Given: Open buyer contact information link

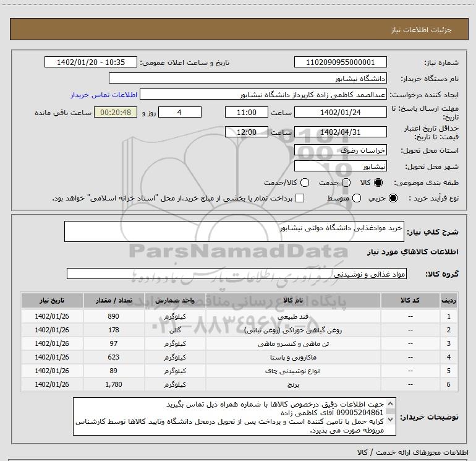Looking at the screenshot, I should (104, 95).
